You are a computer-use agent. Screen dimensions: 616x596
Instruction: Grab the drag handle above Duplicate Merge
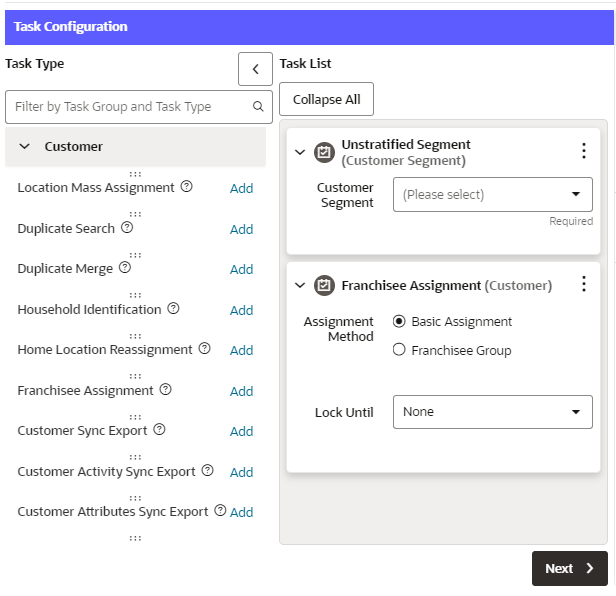(x=135, y=255)
